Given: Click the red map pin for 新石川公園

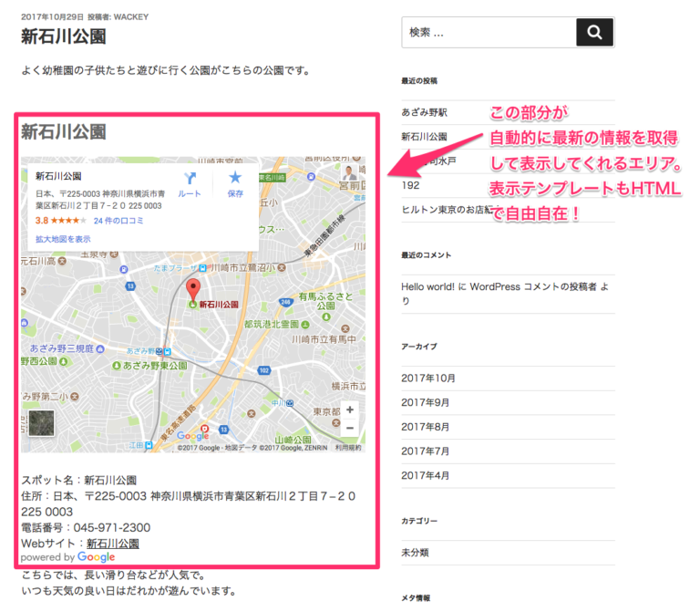Looking at the screenshot, I should coord(192,290).
